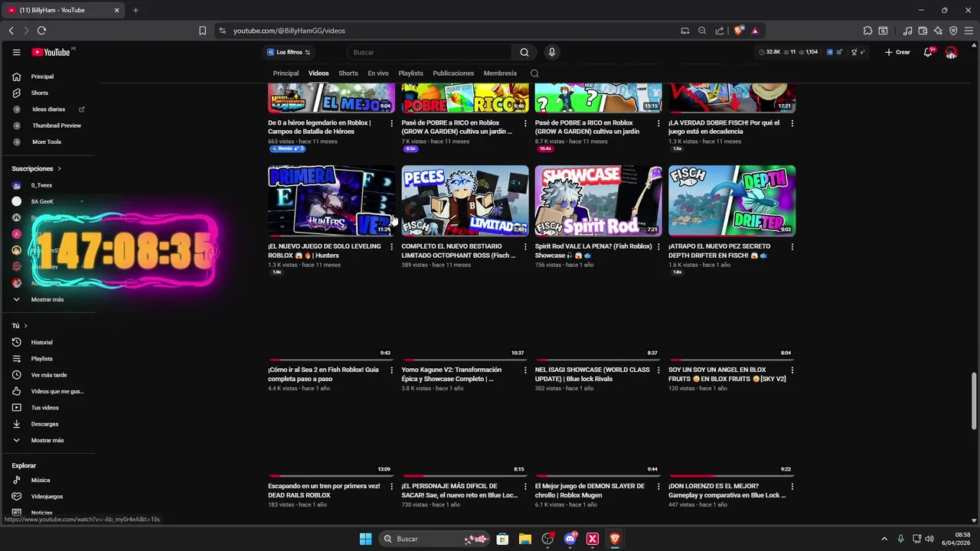Click the share page icon
This screenshot has width=980, height=551.
pyautogui.click(x=720, y=31)
